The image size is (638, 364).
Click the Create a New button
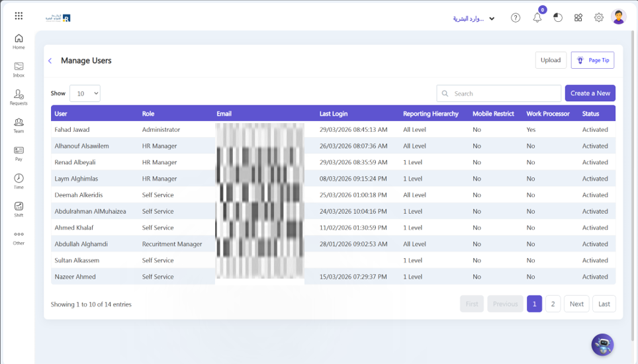coord(590,93)
